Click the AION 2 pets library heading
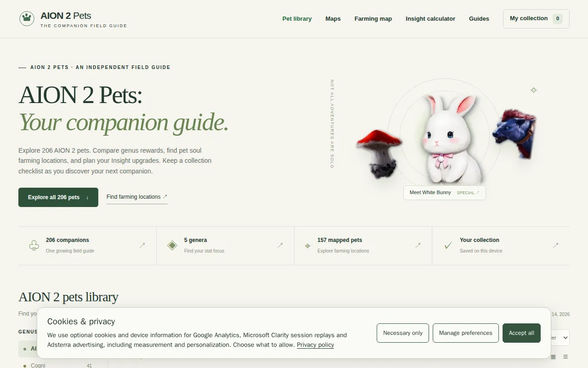The image size is (588, 368). 68,297
